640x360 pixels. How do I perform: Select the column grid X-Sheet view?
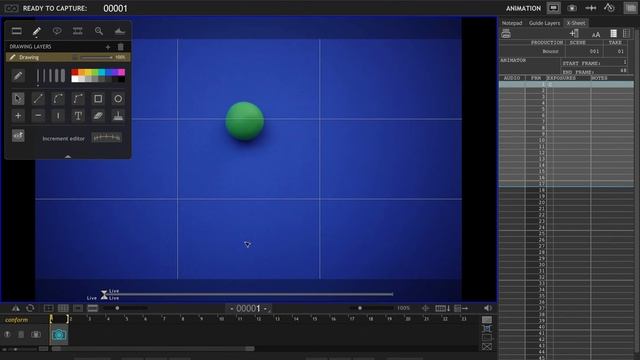pos(627,33)
